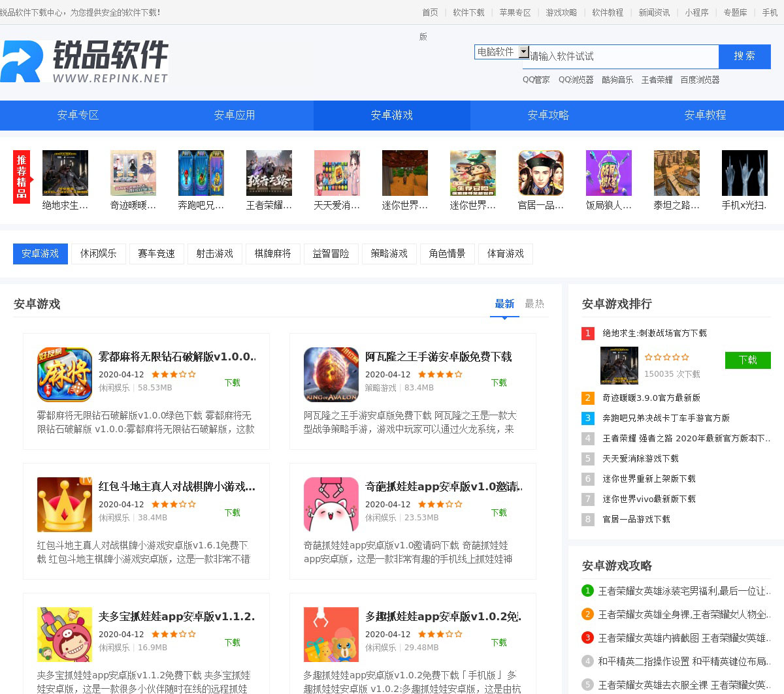Open 软件教程 in the top menu

pyautogui.click(x=608, y=12)
